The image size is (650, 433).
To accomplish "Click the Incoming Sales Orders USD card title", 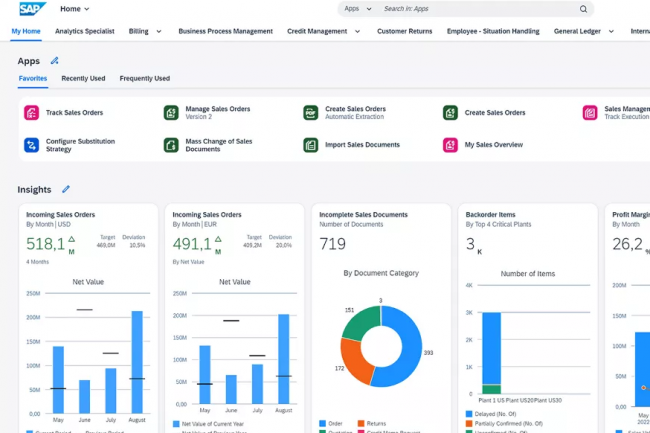I will [x=60, y=214].
